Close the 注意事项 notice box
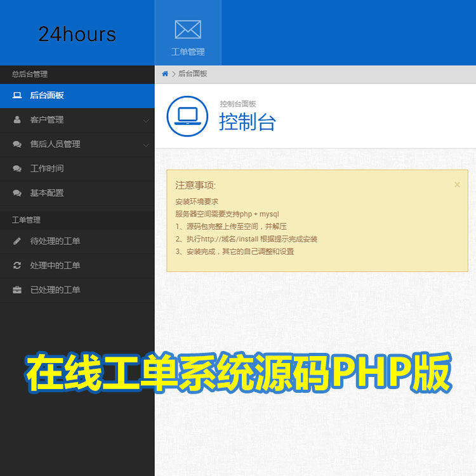Image resolution: width=476 pixels, height=476 pixels. click(x=457, y=185)
